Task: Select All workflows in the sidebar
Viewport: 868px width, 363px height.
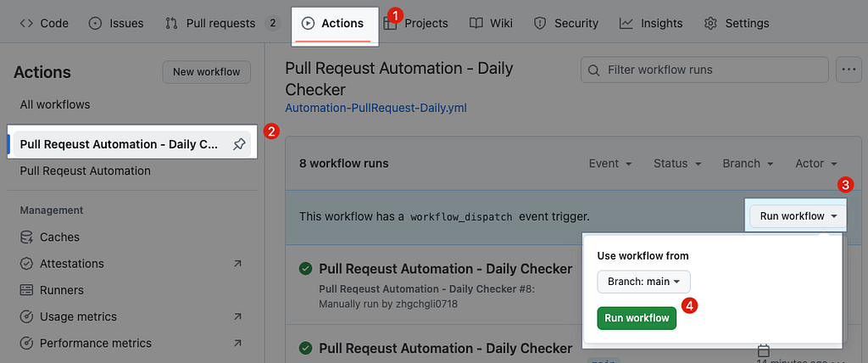Action: (x=55, y=104)
